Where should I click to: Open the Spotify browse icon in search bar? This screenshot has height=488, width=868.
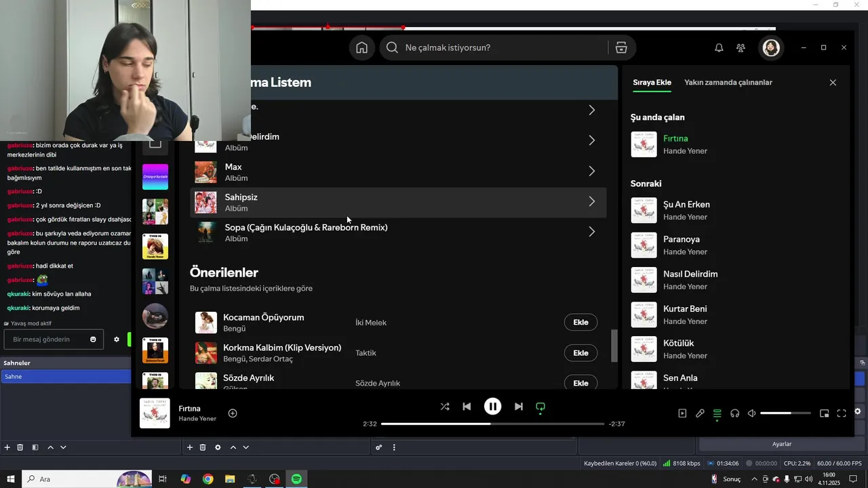(x=621, y=47)
